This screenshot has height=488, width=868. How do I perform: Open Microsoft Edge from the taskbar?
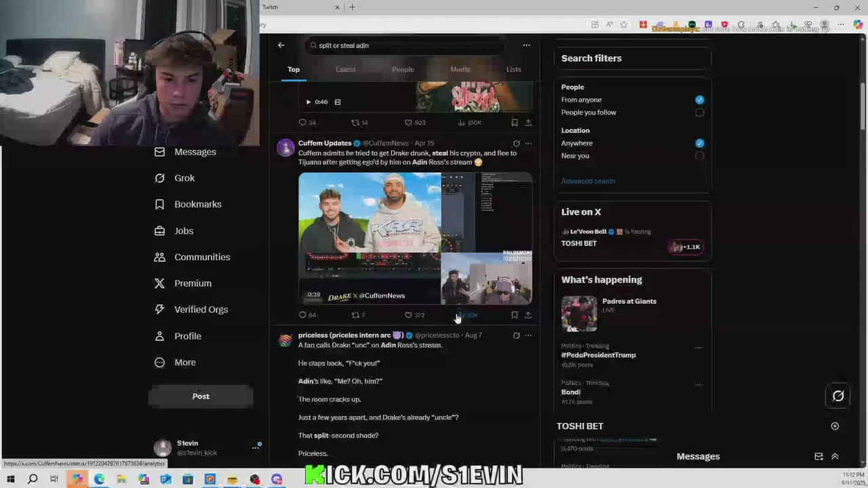point(99,479)
